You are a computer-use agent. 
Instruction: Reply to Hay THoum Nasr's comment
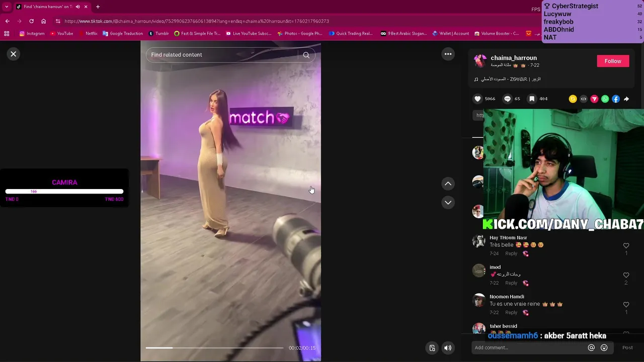[511, 253]
